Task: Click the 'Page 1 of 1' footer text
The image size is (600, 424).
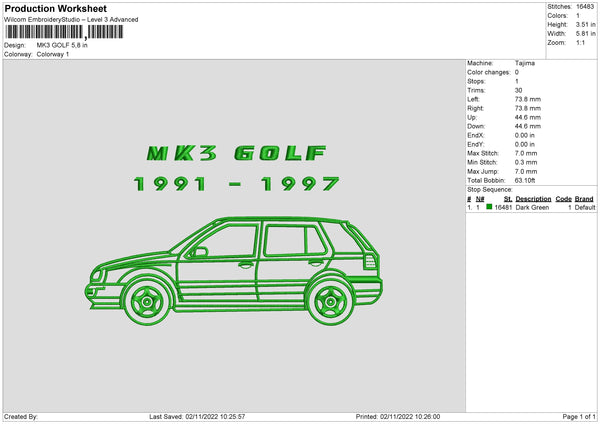Action: tap(579, 417)
